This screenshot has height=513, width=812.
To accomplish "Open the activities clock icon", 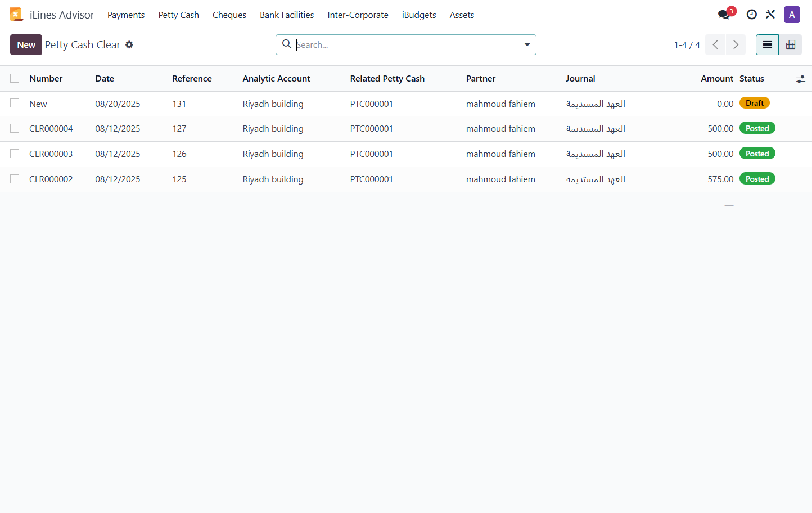I will point(752,15).
